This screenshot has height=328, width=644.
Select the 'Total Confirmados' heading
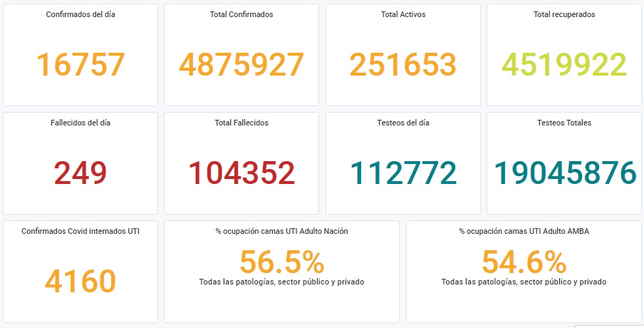(x=241, y=14)
